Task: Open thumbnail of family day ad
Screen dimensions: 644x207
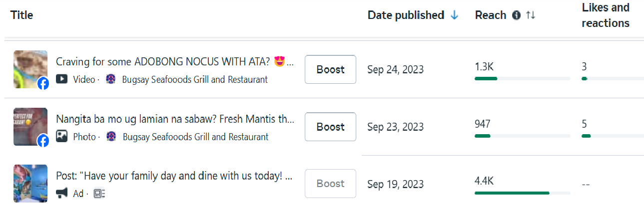Action: click(30, 184)
